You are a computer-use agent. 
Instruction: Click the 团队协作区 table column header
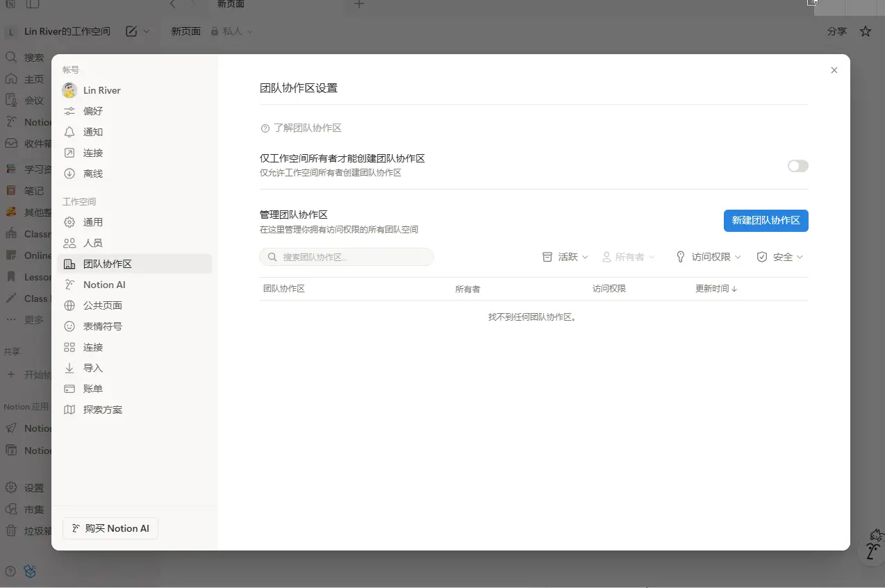coord(284,289)
